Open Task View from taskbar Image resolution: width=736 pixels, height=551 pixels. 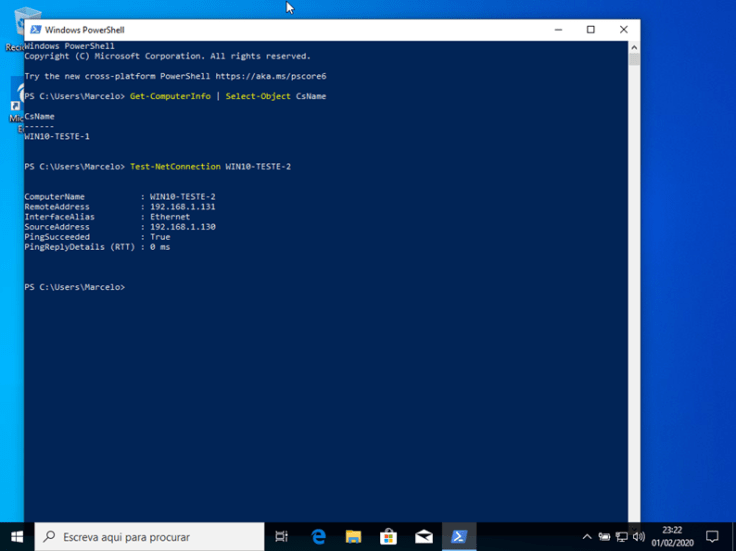(x=282, y=536)
